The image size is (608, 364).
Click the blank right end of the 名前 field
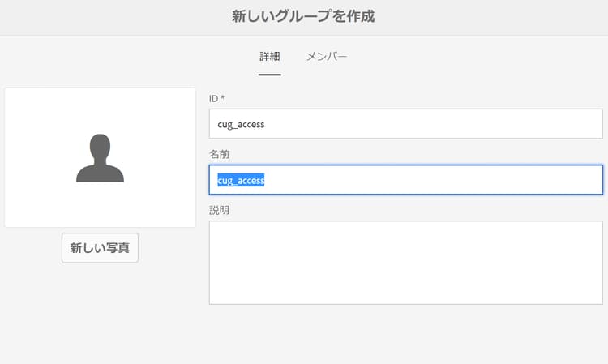[x=567, y=180]
